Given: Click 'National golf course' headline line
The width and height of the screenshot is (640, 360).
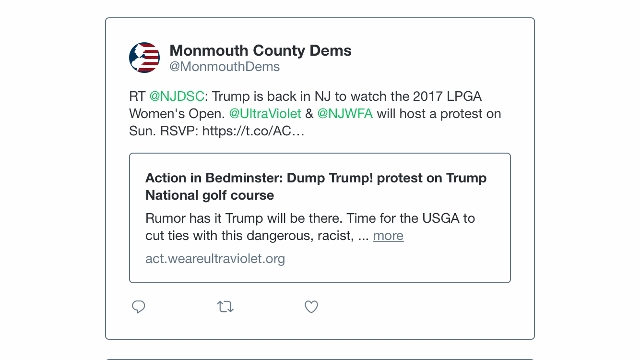Looking at the screenshot, I should coord(210,195).
